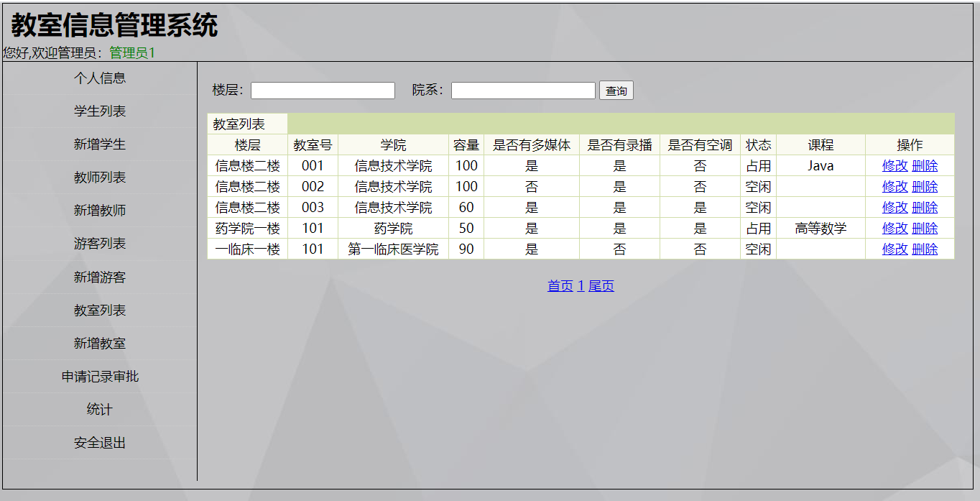Click the 药学院一楼 floor cell
Screen dimensions: 980x501
click(x=248, y=229)
